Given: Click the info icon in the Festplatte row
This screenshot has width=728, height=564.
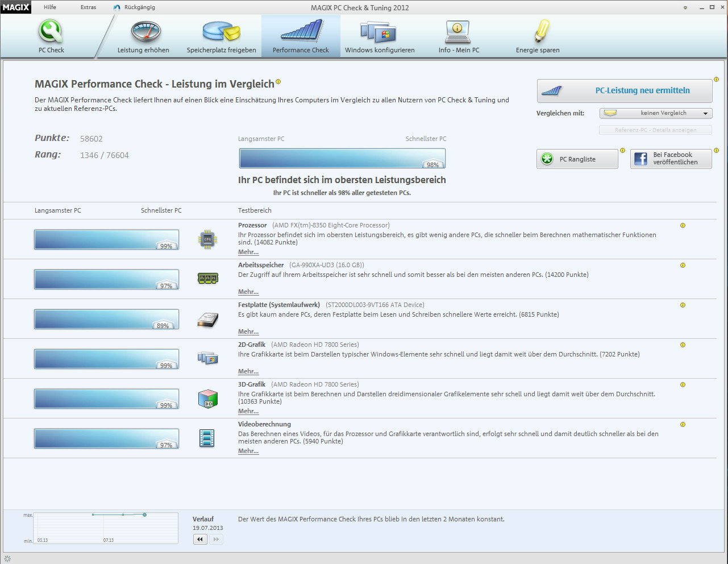Looking at the screenshot, I should coord(683,305).
